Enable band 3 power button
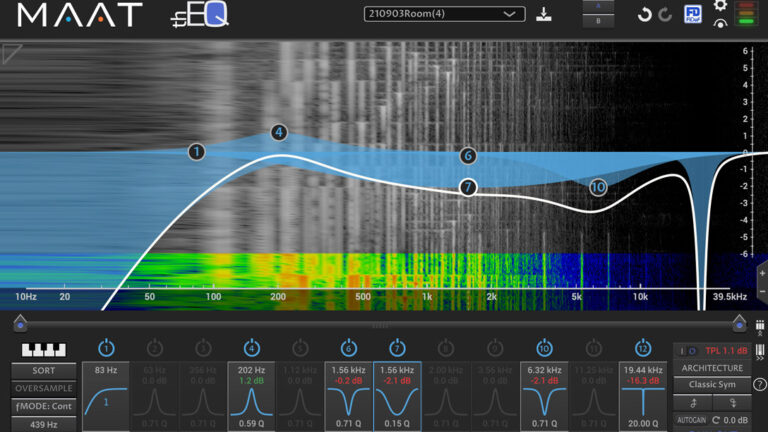Viewport: 768px width, 432px height. (203, 348)
